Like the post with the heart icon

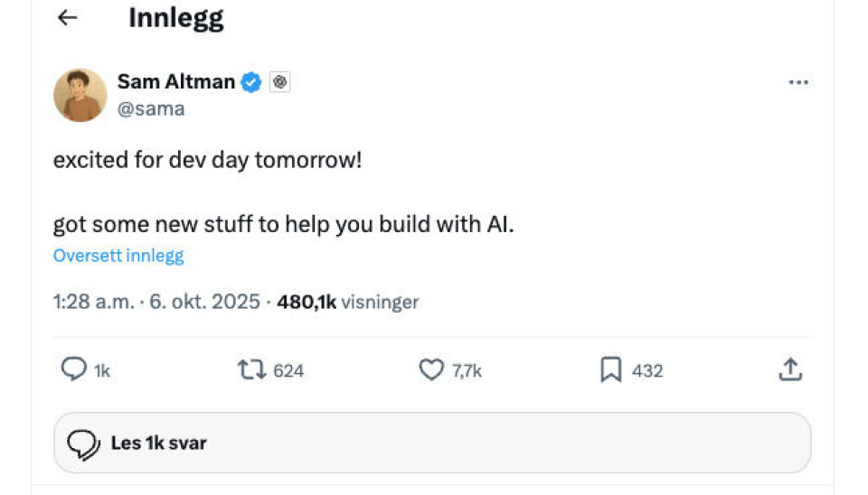431,369
